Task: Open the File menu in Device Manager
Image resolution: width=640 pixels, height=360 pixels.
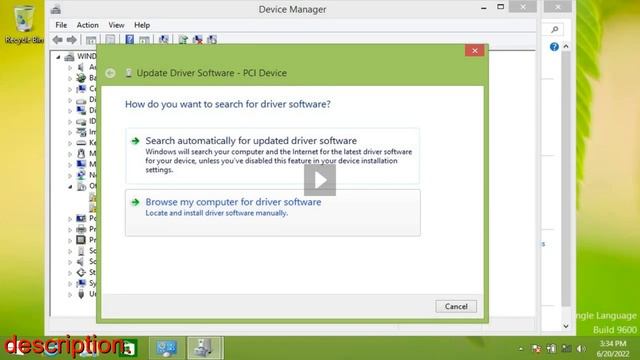Action: click(x=61, y=25)
